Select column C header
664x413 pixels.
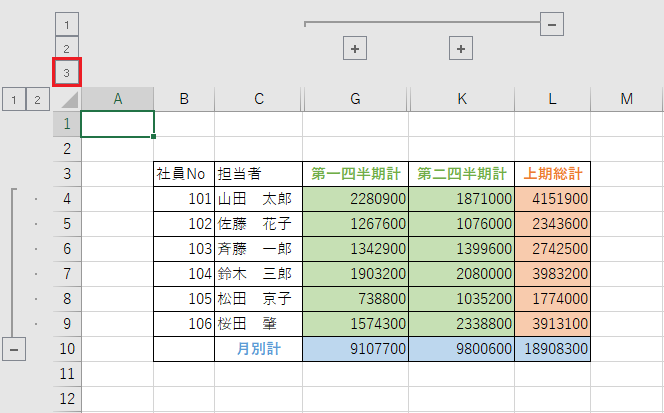point(258,100)
